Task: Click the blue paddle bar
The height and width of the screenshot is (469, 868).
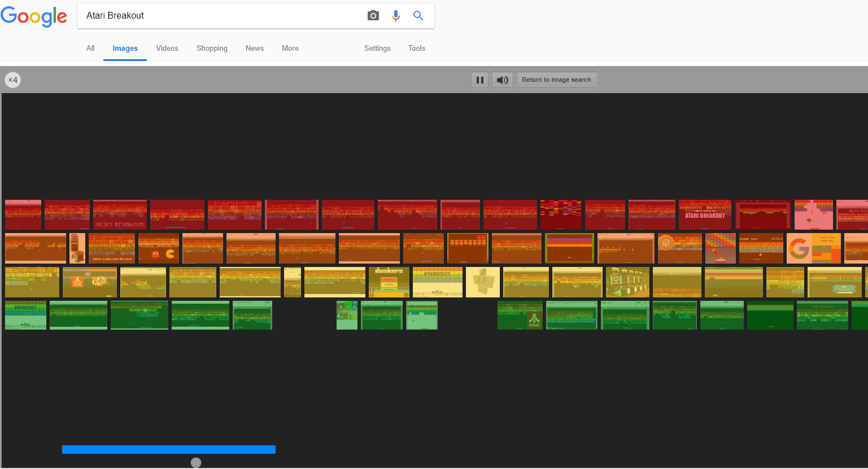Action: coord(168,449)
